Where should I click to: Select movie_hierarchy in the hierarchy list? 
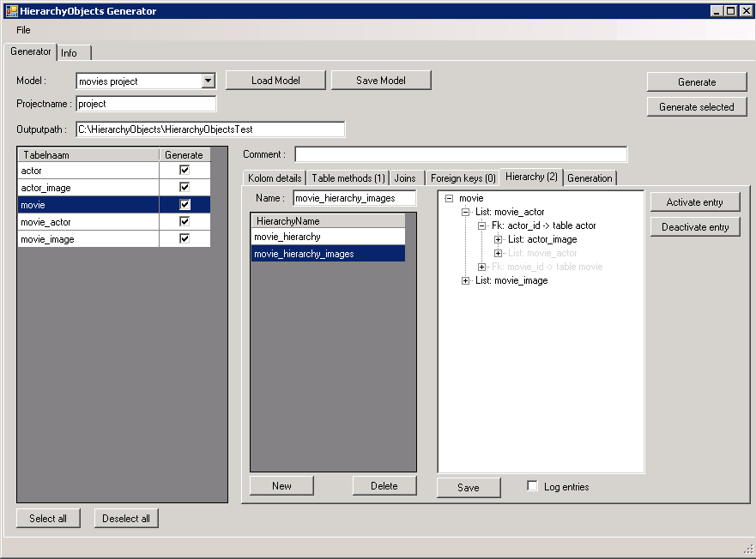click(327, 237)
